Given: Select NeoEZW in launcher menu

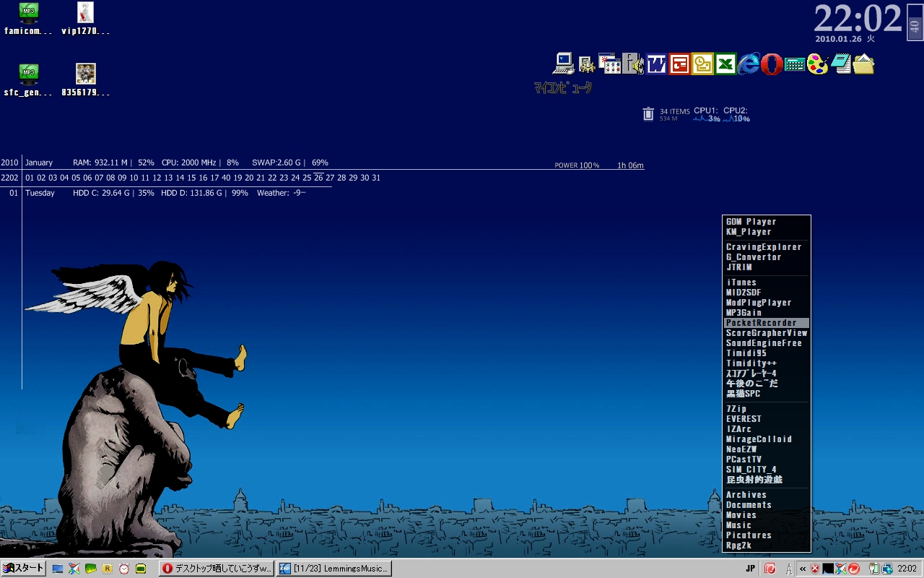Looking at the screenshot, I should (767, 449).
